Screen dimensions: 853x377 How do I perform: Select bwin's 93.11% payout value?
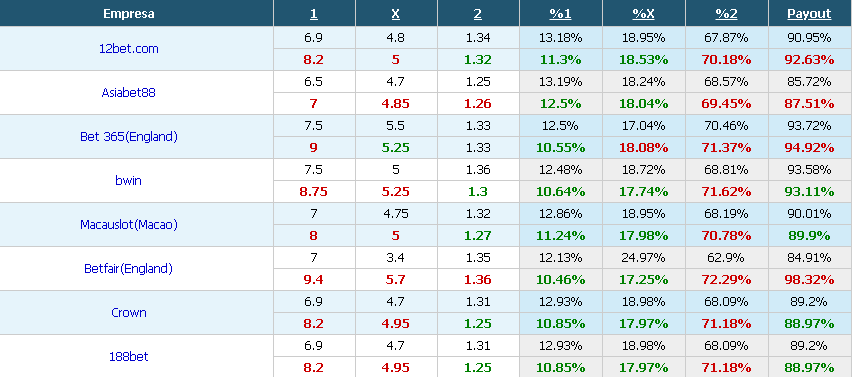click(x=810, y=191)
